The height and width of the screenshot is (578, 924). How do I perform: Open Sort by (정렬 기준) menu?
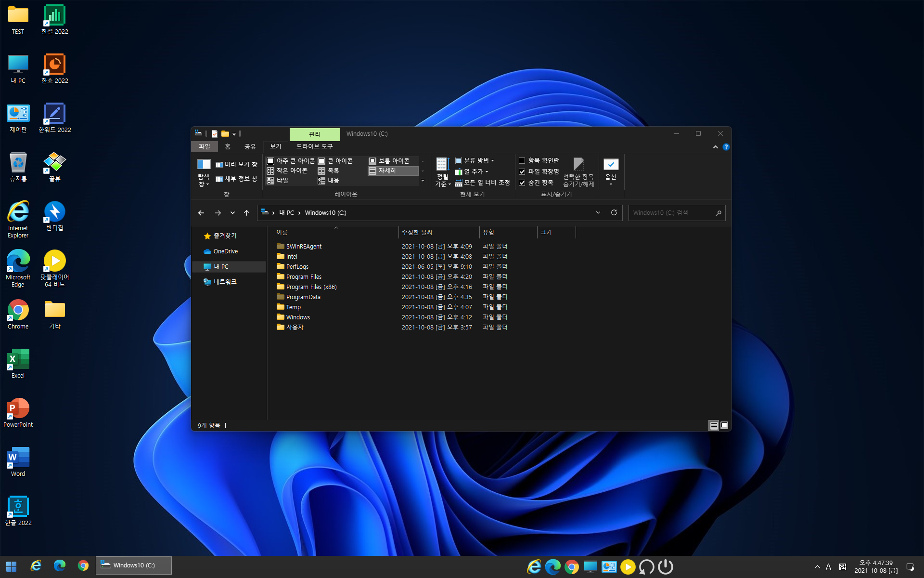443,172
